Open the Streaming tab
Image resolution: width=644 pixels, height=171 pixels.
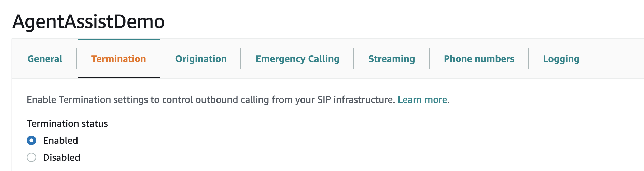391,59
